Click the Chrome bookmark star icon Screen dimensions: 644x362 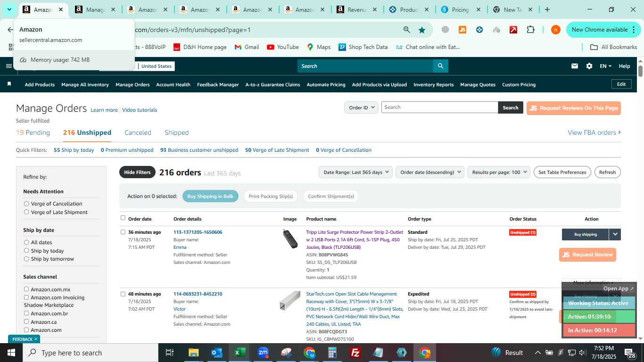(x=421, y=30)
